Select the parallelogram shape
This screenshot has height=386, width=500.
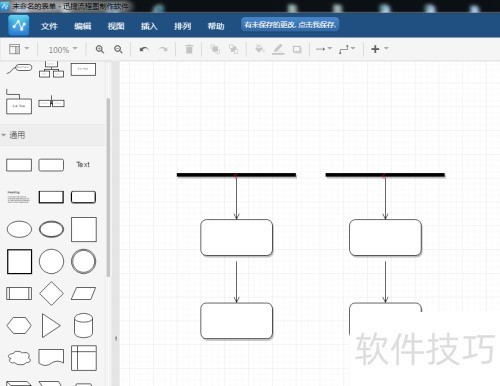(83, 293)
